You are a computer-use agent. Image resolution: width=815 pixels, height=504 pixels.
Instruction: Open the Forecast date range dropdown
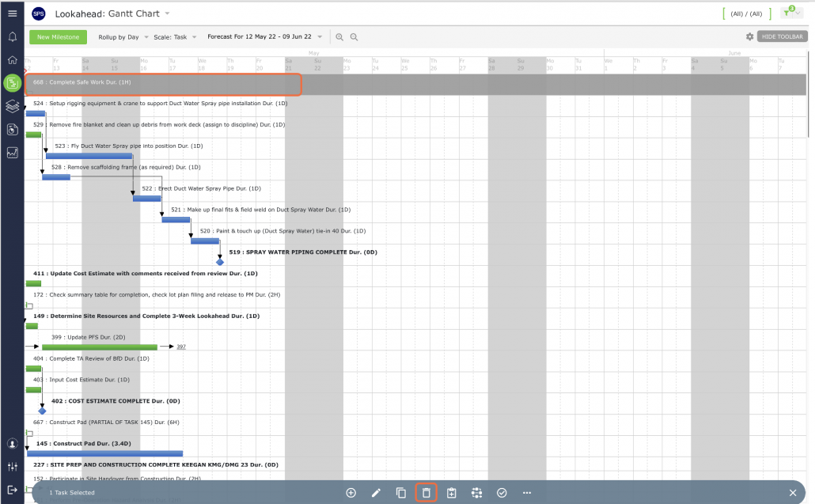(264, 36)
